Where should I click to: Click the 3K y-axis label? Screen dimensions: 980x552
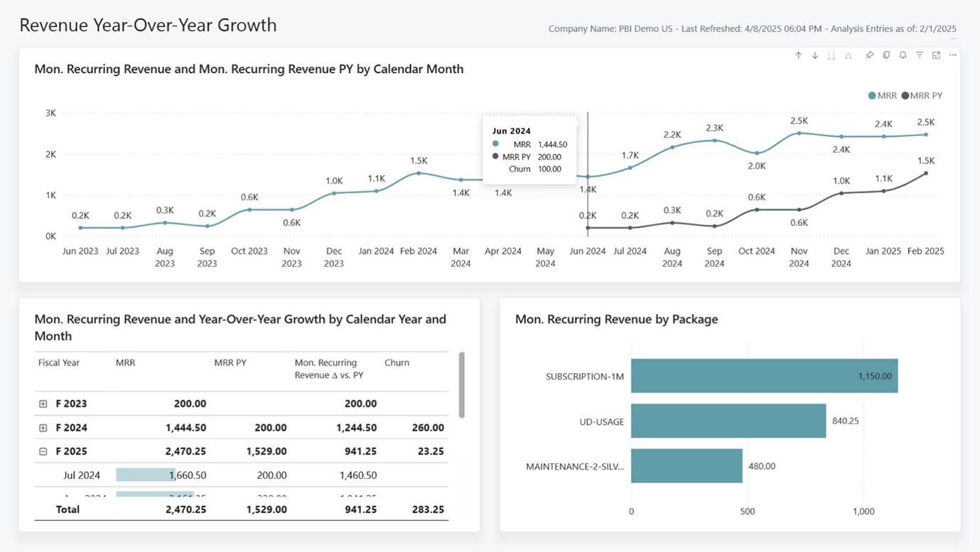(x=50, y=113)
